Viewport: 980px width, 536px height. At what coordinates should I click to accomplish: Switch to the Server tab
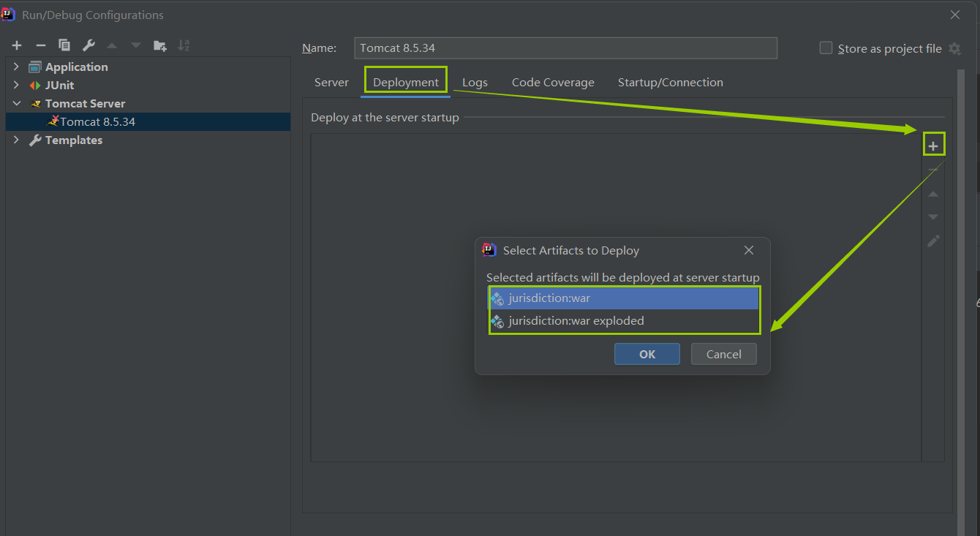click(x=331, y=83)
